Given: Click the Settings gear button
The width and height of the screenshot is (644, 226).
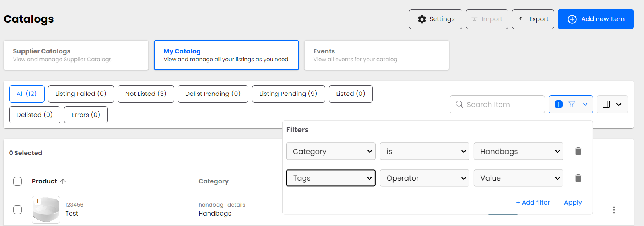Looking at the screenshot, I should tap(435, 19).
